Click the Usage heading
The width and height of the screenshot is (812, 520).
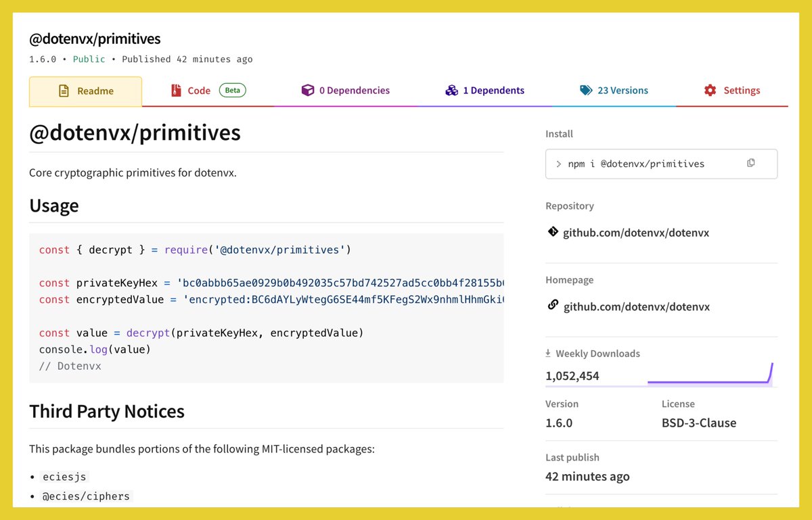[54, 206]
